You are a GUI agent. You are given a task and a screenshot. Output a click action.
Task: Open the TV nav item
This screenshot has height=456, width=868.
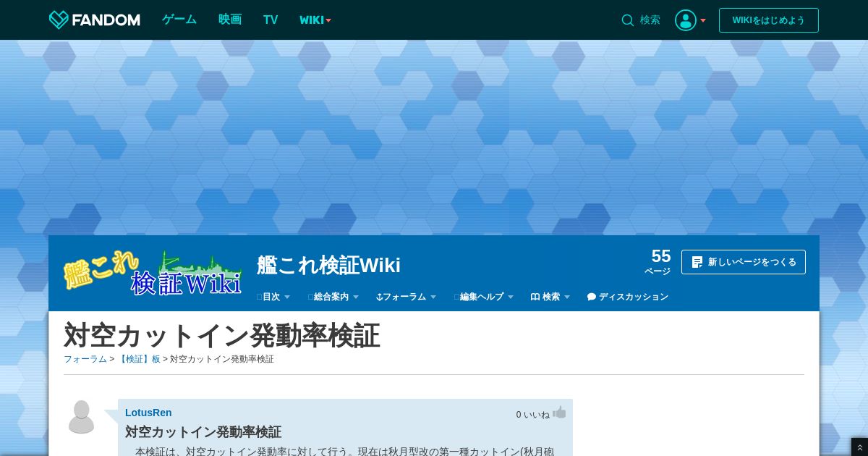click(271, 20)
